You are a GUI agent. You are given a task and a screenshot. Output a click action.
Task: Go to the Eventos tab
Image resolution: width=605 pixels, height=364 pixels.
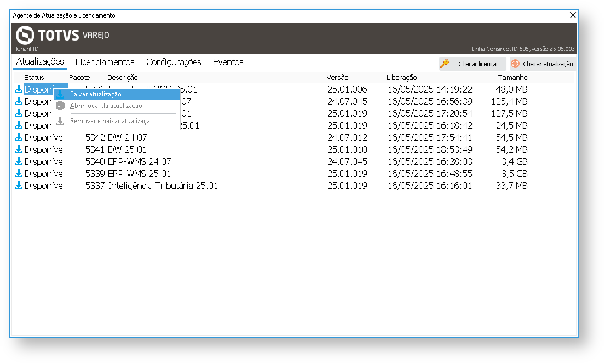tap(228, 62)
